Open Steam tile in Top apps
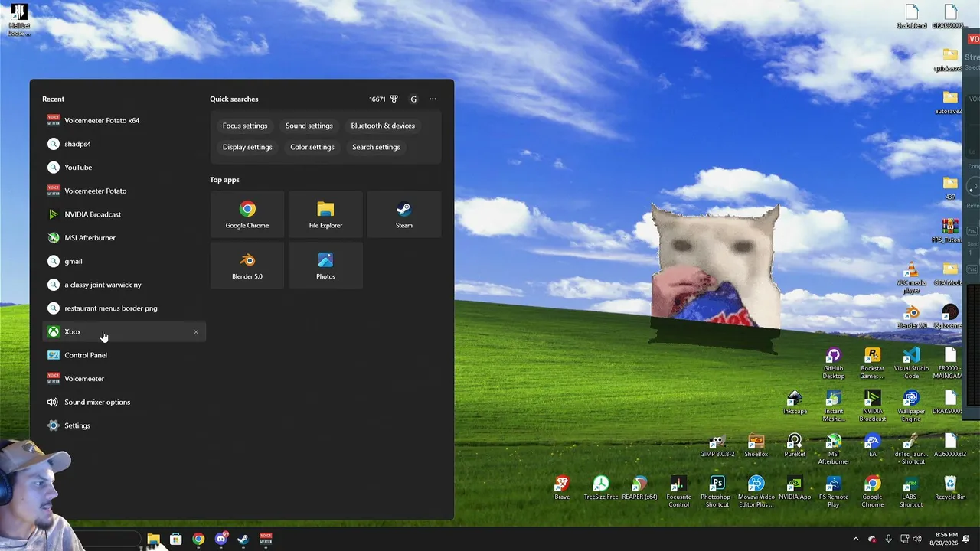 pos(404,214)
